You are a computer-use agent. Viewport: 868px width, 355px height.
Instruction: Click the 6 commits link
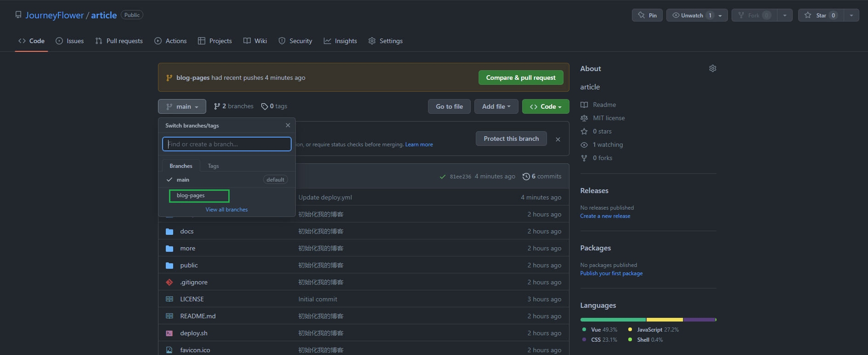pyautogui.click(x=542, y=177)
